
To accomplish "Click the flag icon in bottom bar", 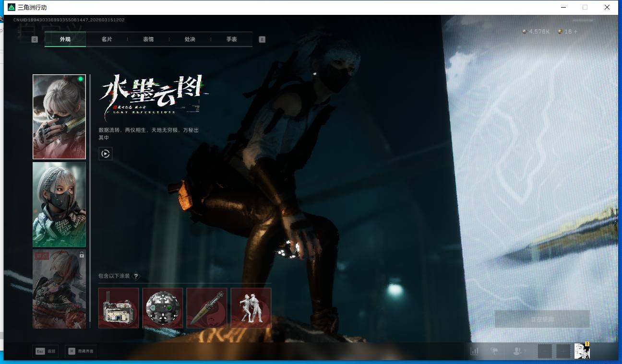I will click(495, 351).
